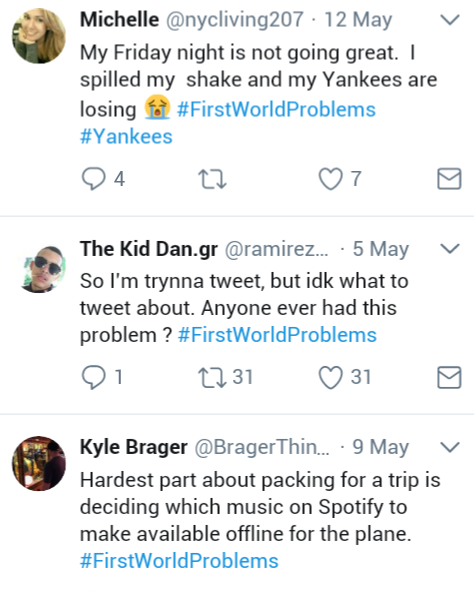Reply to Michelle's Yankees tweet
This screenshot has width=474, height=591.
[94, 179]
